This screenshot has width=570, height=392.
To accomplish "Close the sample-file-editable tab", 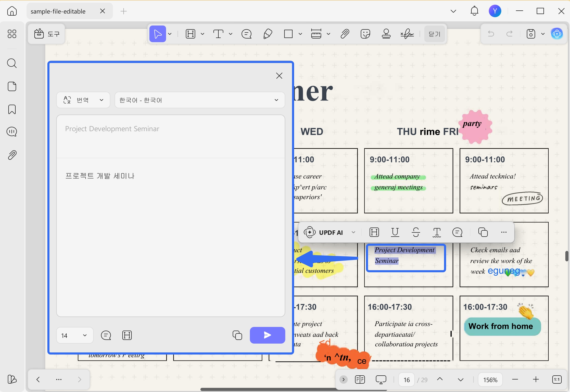I will (x=103, y=11).
